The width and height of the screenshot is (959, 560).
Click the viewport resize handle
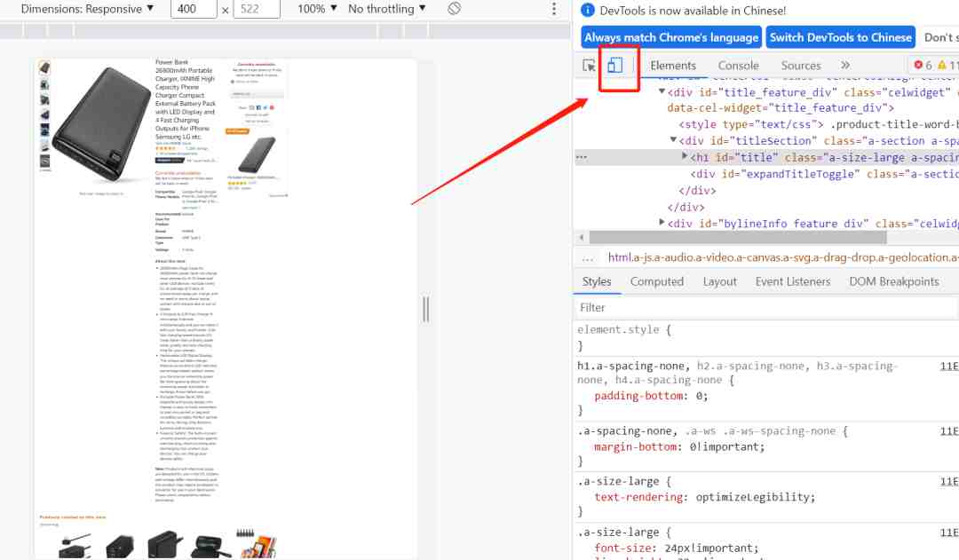(x=425, y=309)
